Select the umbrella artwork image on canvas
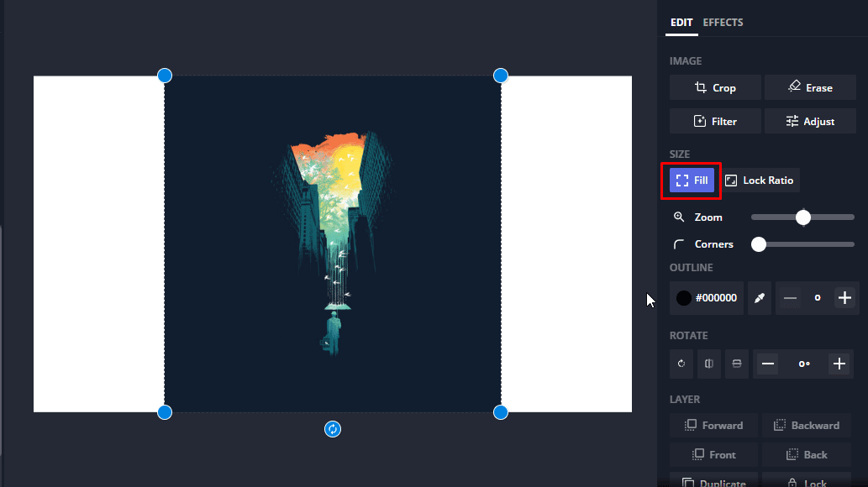The width and height of the screenshot is (868, 487). pyautogui.click(x=333, y=244)
